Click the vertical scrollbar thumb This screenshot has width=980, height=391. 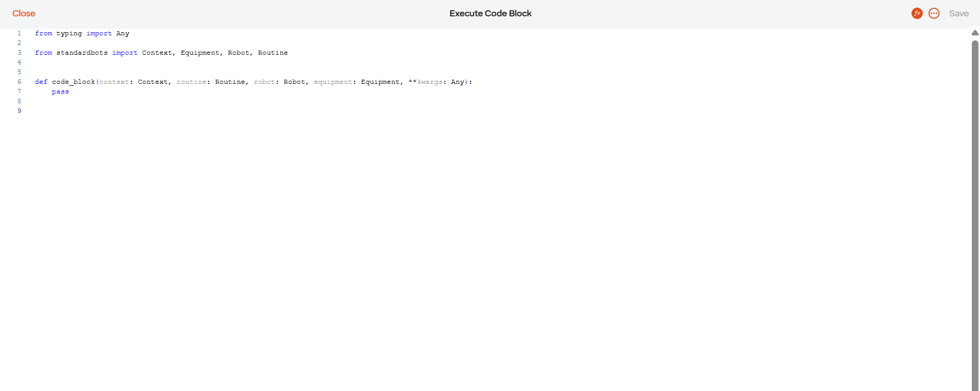pos(975,215)
